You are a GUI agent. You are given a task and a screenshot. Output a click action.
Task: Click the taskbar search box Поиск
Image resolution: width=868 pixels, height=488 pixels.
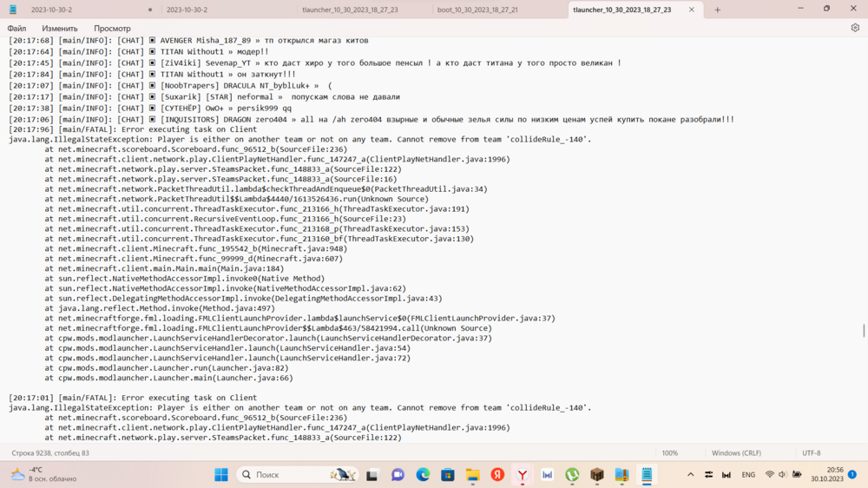298,475
